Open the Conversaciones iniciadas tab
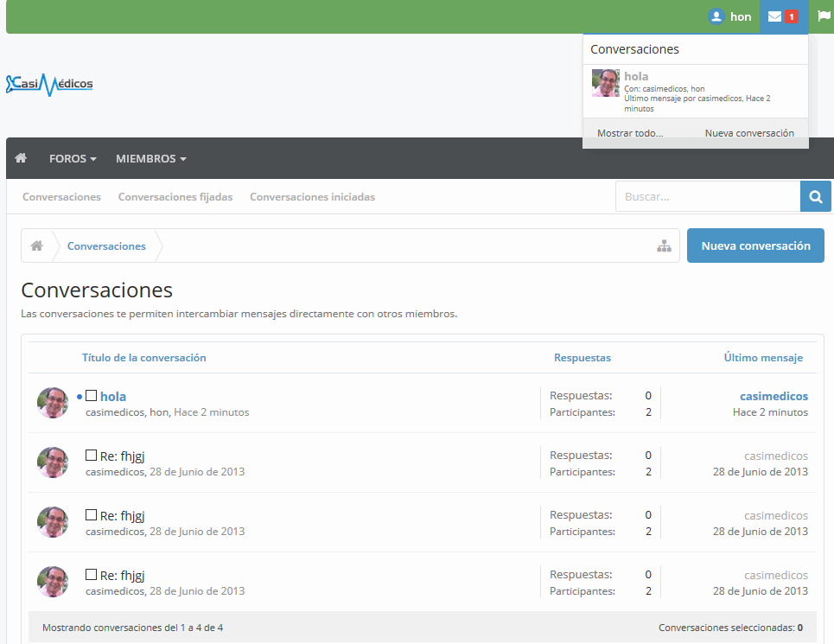Image resolution: width=834 pixels, height=644 pixels. coord(312,197)
